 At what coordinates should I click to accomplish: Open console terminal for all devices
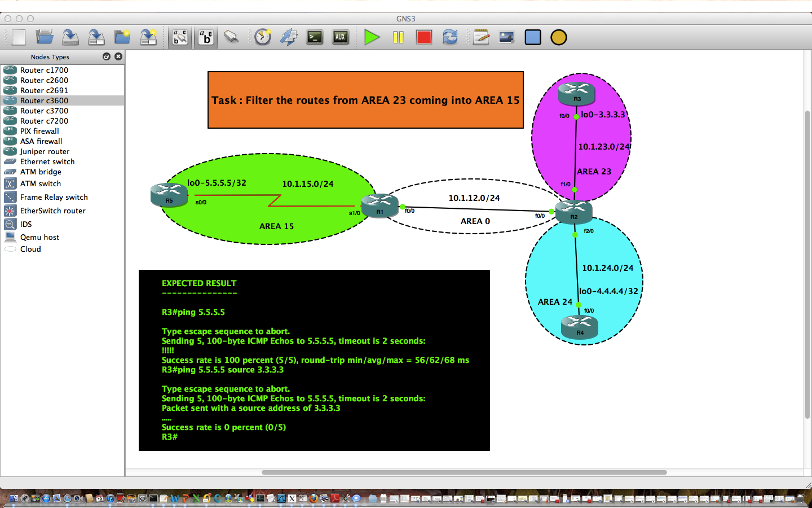[315, 37]
